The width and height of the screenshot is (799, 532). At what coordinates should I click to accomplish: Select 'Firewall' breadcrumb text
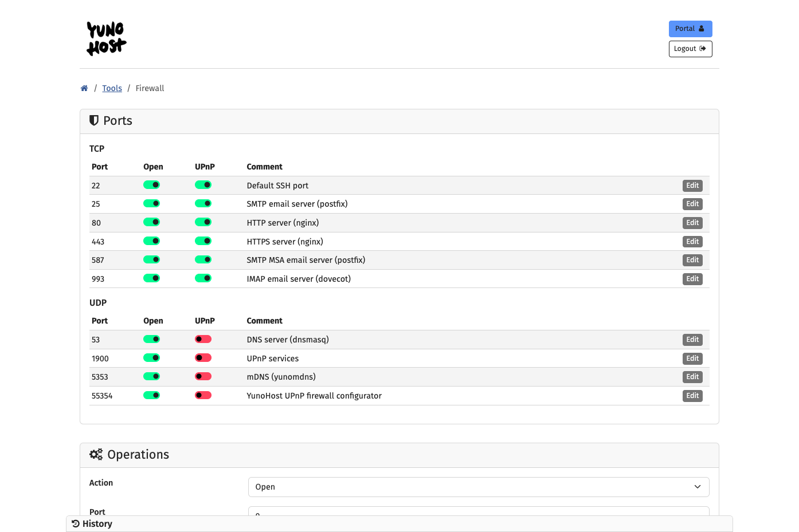click(150, 88)
